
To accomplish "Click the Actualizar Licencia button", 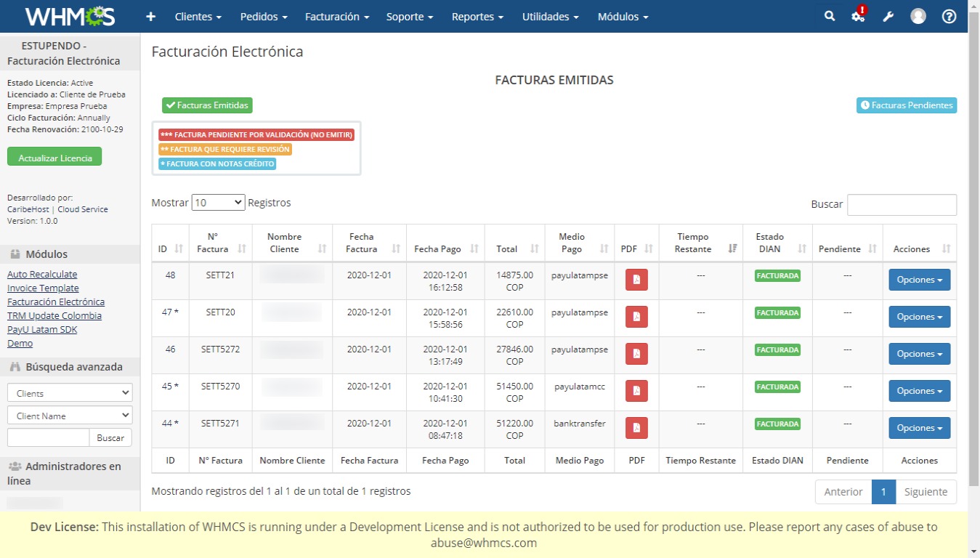I will click(x=54, y=158).
